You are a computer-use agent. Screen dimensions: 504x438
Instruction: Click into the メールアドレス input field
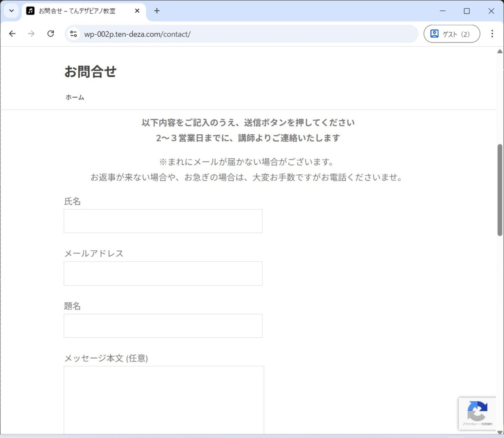tap(163, 273)
